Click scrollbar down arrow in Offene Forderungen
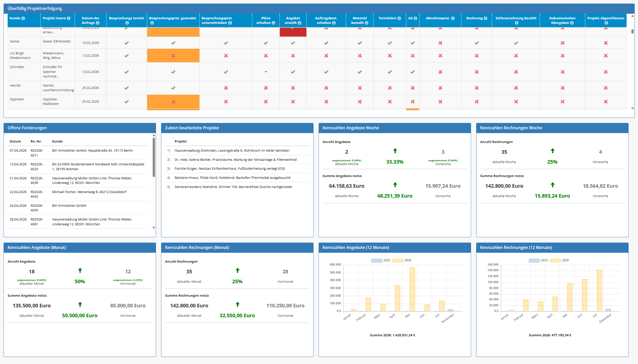The height and width of the screenshot is (364, 638). coord(154,228)
